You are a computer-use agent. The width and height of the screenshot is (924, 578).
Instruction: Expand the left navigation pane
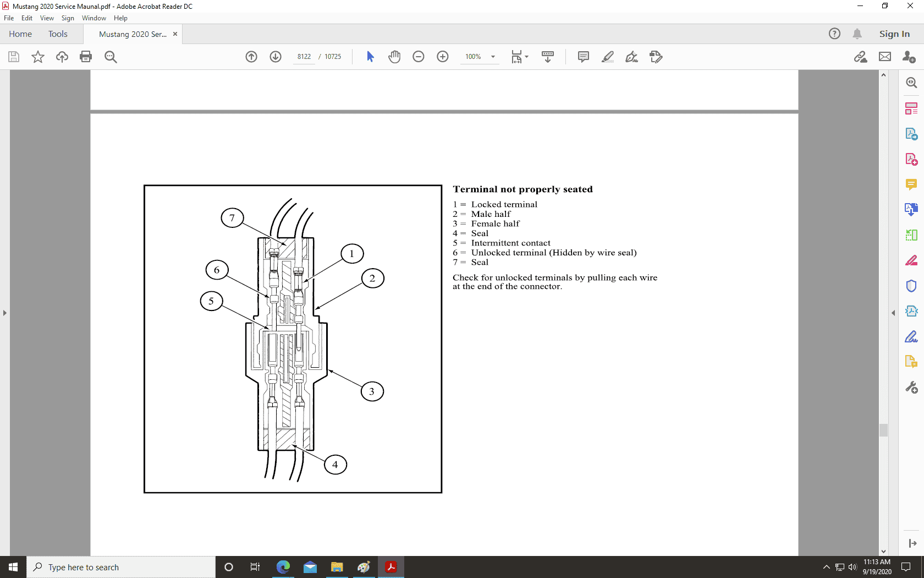[x=5, y=313]
